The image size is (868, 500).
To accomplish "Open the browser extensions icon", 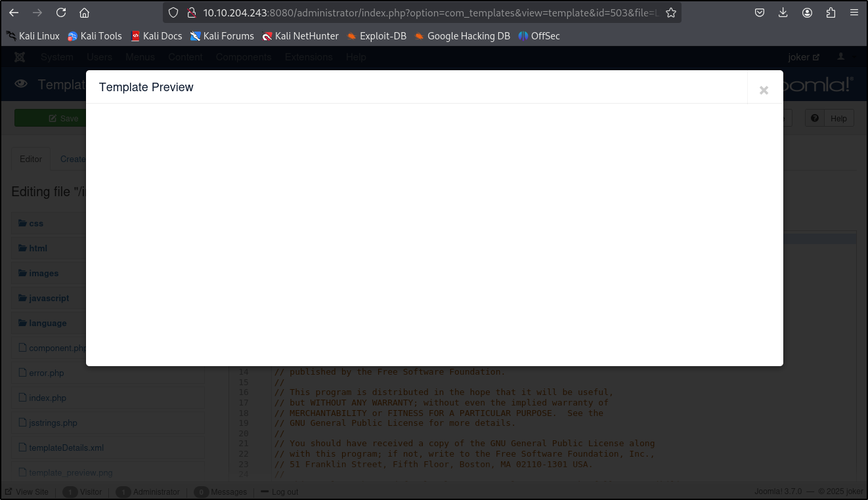I will click(x=831, y=12).
